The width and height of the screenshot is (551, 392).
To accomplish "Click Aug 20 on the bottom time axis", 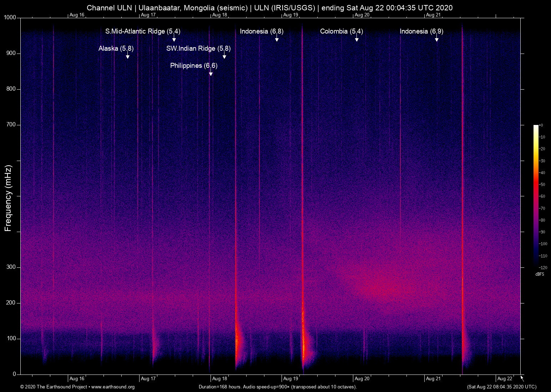I will pyautogui.click(x=362, y=379).
